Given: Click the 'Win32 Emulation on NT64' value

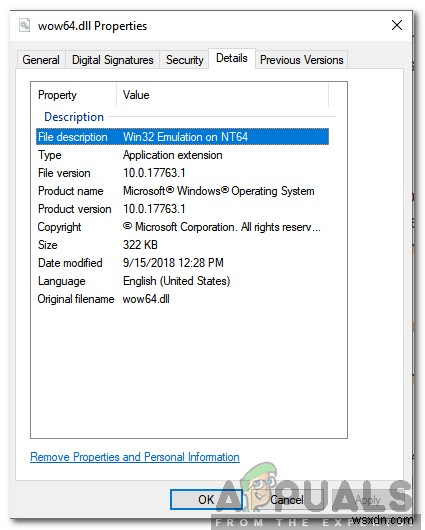Looking at the screenshot, I should pyautogui.click(x=185, y=137).
